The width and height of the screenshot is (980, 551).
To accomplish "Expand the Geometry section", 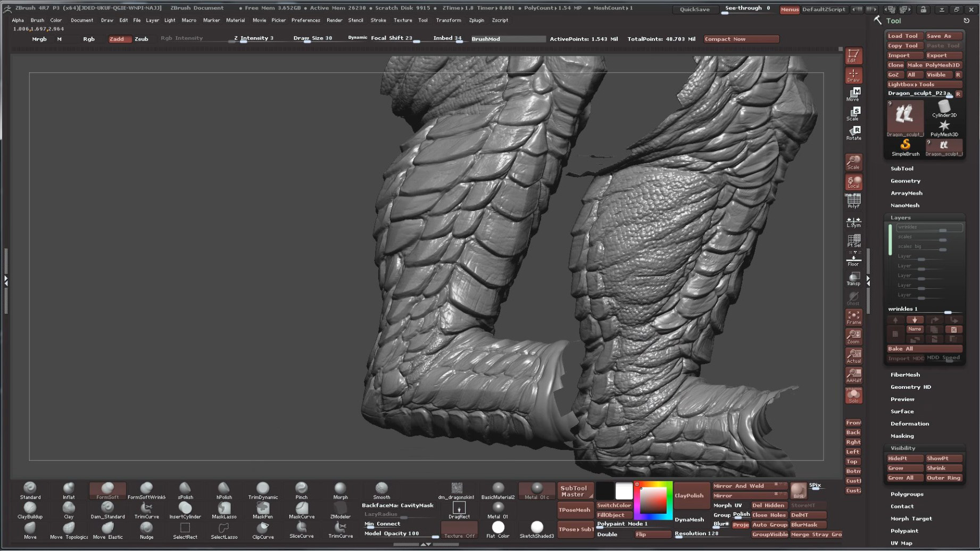I will coord(906,181).
